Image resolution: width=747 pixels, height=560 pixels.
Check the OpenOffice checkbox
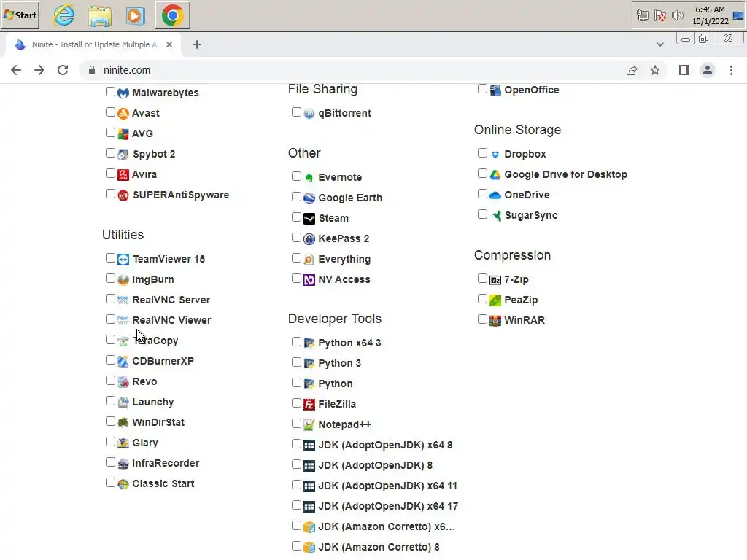(x=482, y=89)
